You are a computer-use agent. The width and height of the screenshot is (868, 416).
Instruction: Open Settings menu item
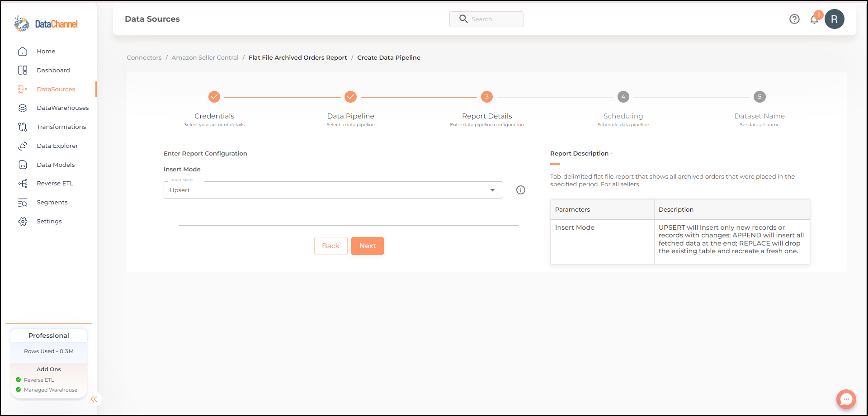tap(49, 222)
